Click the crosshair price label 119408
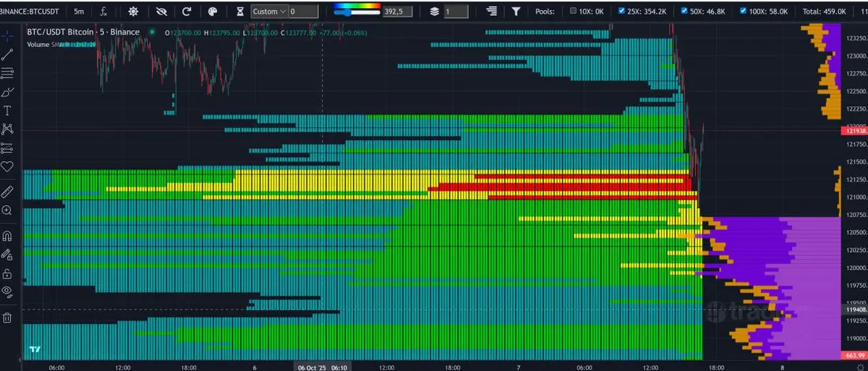Viewport: 868px width, 371px height. (854, 310)
